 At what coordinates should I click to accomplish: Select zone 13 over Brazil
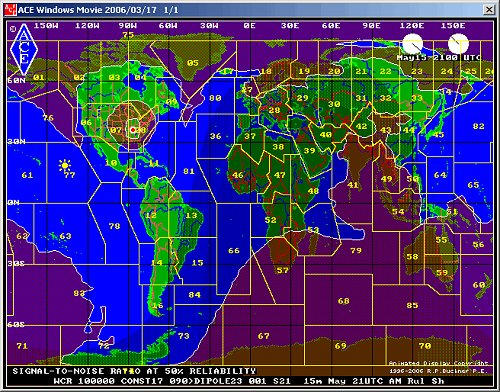pos(191,215)
